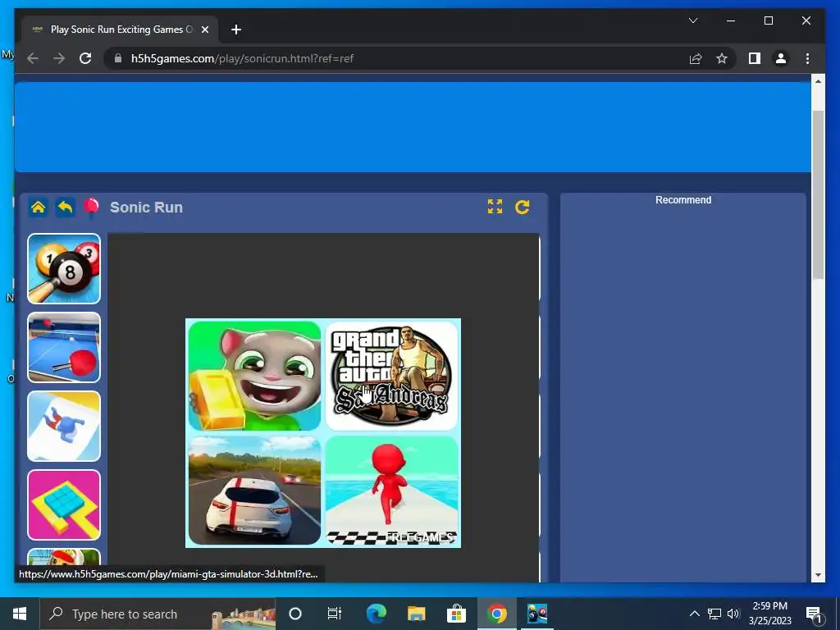
Task: Open Microsoft Store from taskbar
Action: click(x=456, y=614)
